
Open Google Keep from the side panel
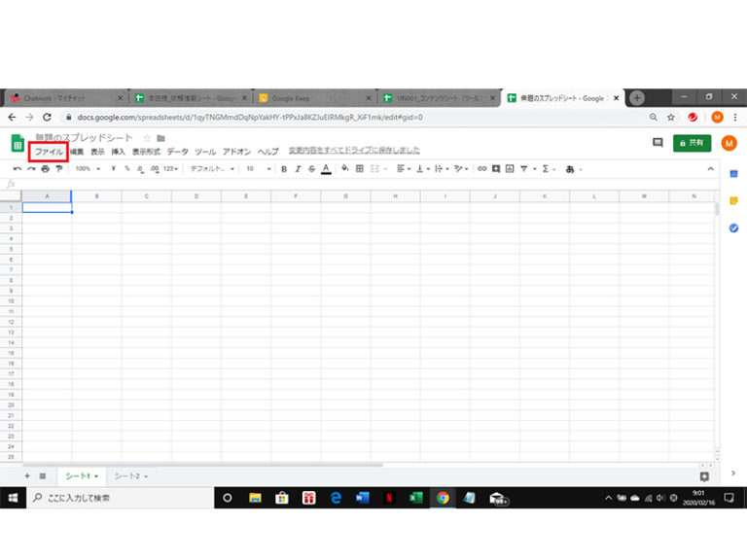click(x=734, y=200)
